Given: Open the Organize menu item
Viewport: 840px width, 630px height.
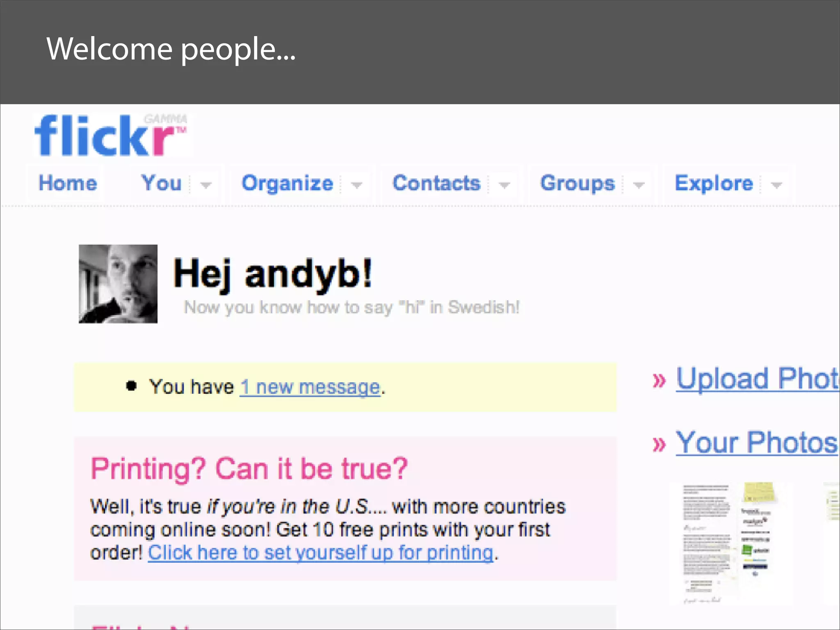Looking at the screenshot, I should [288, 183].
